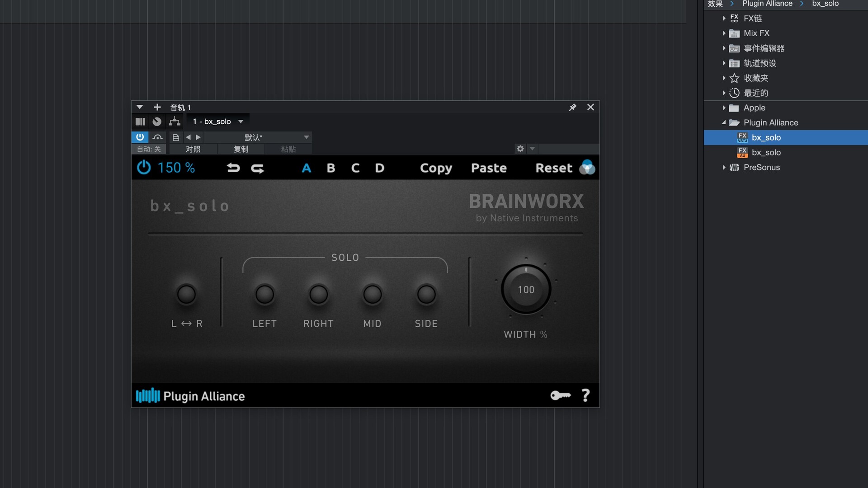Open the routing view icon

click(175, 121)
